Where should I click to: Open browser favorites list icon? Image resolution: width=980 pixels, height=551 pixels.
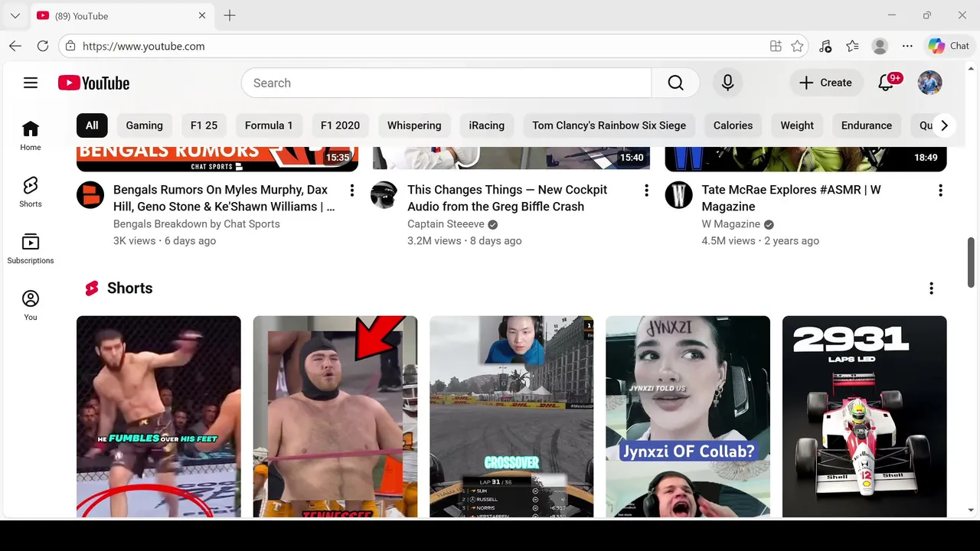pyautogui.click(x=852, y=46)
